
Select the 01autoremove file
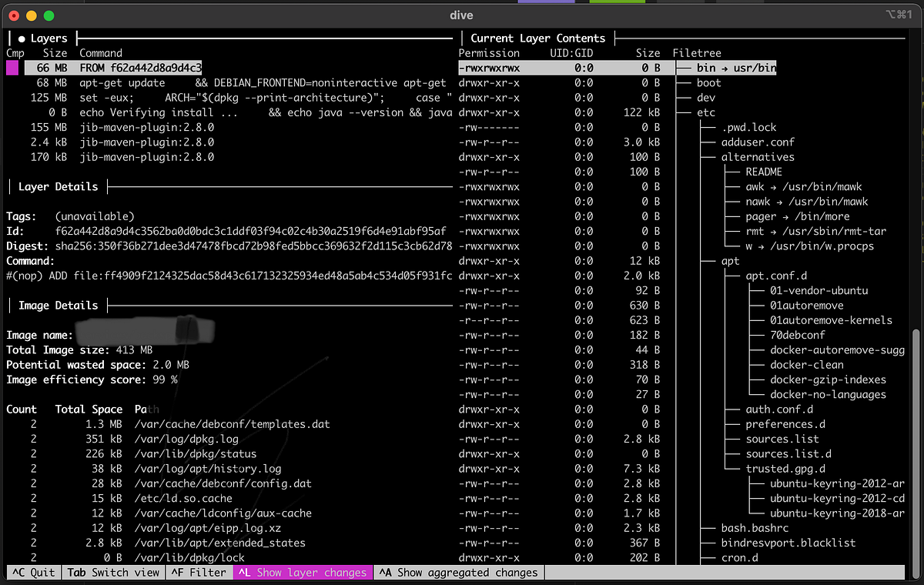click(x=807, y=306)
